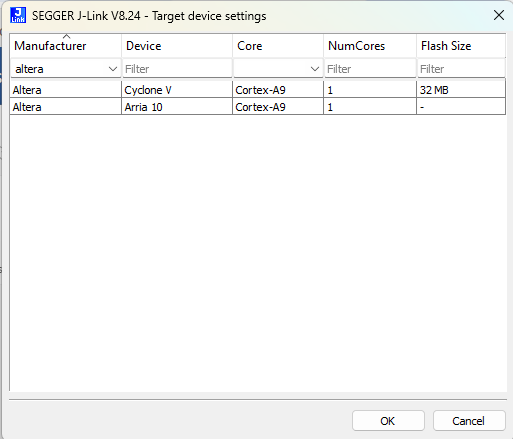The height and width of the screenshot is (439, 513).
Task: Close the Target device settings dialog
Action: coord(499,15)
